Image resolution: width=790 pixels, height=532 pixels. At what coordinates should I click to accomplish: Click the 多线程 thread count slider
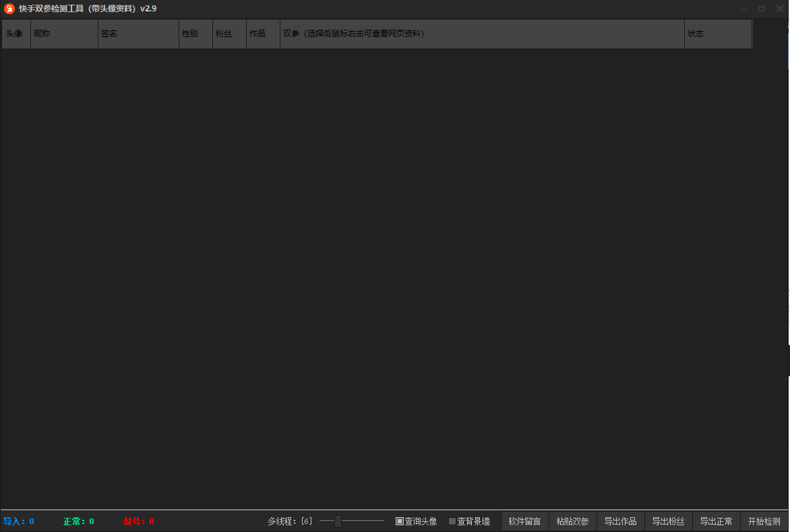pos(338,521)
